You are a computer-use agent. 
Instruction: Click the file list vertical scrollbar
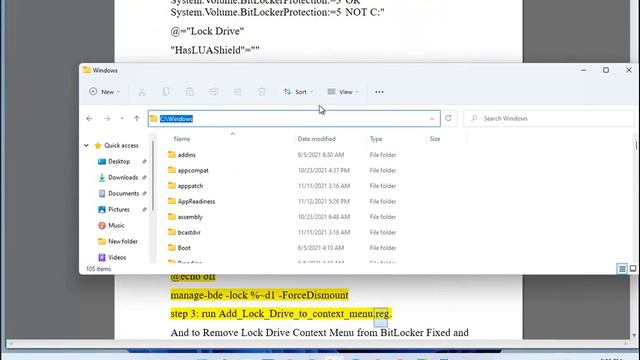point(636,145)
